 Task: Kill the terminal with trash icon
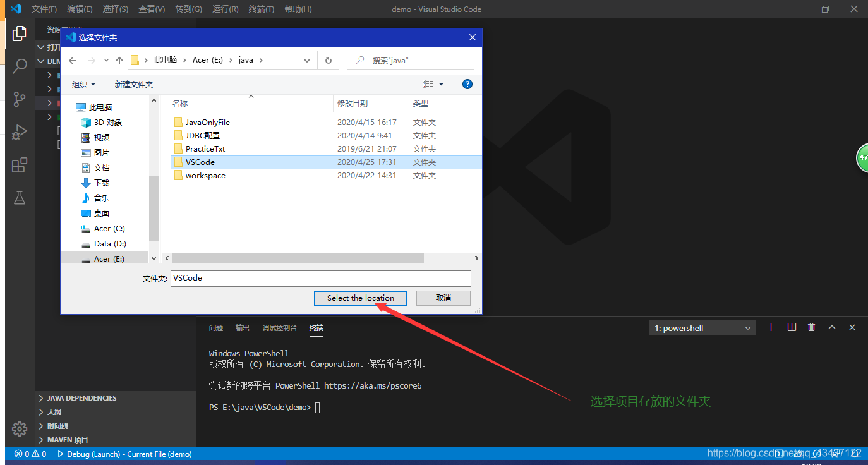click(x=812, y=327)
